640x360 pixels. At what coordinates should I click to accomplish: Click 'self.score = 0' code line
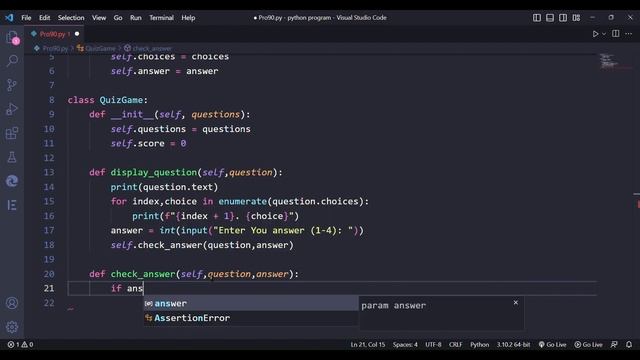pyautogui.click(x=149, y=143)
